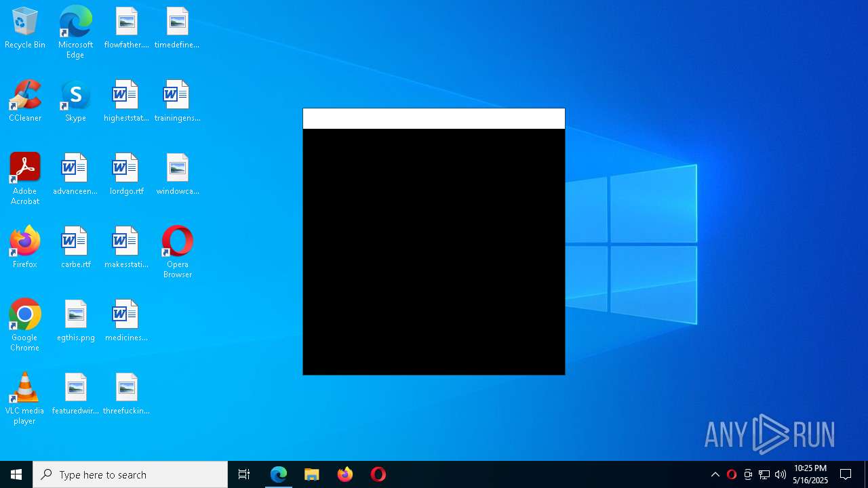868x488 pixels.
Task: Select the flowfather image file icon
Action: pos(126,28)
